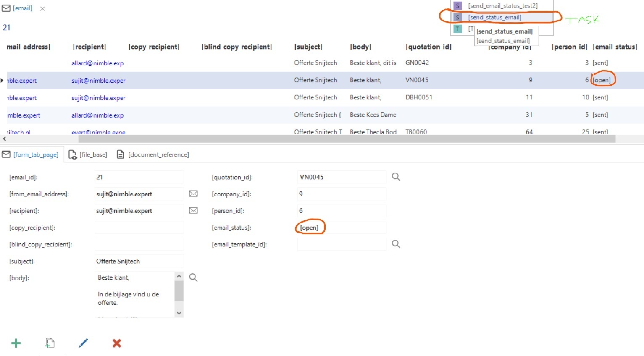Click the [company_id] input field
The height and width of the screenshot is (356, 644).
[342, 194]
